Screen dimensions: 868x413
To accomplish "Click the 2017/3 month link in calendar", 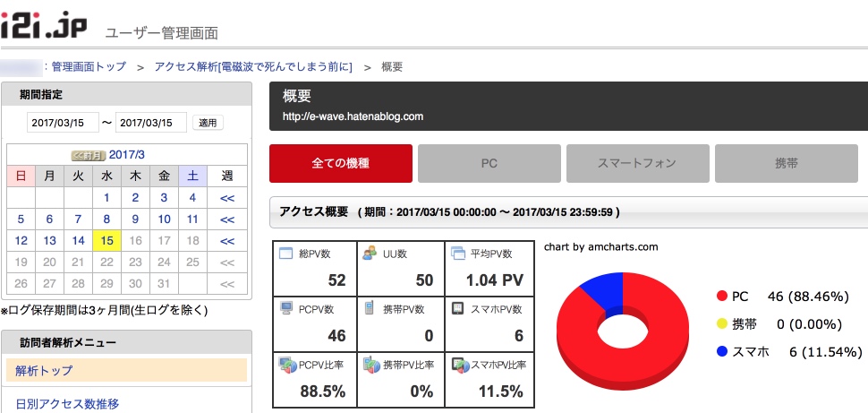I will [x=127, y=155].
